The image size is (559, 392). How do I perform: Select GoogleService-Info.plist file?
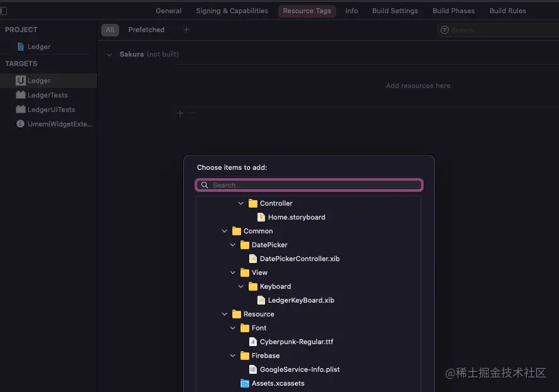300,369
